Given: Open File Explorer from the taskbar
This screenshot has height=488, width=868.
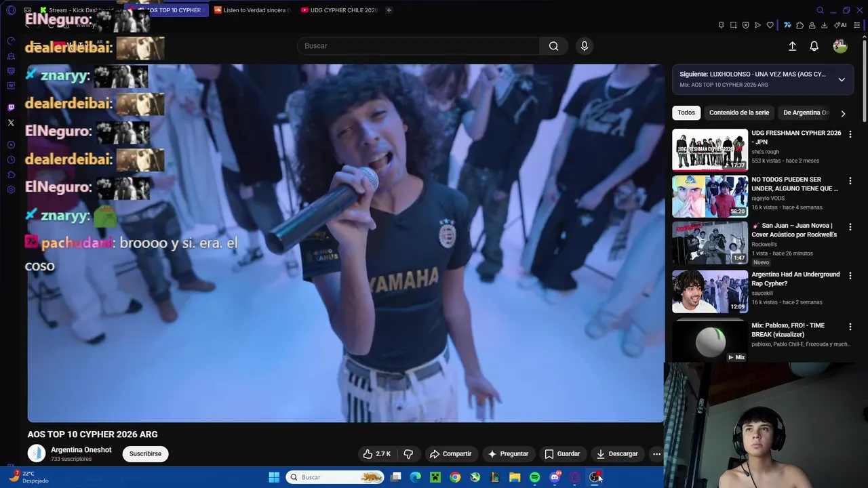Looking at the screenshot, I should pos(515,477).
